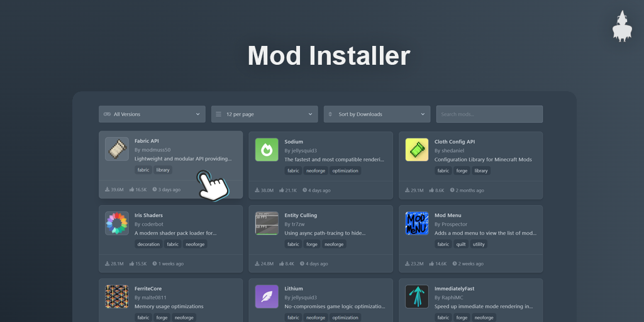Click the optimization tag on Lithium
644x322 pixels.
point(345,318)
